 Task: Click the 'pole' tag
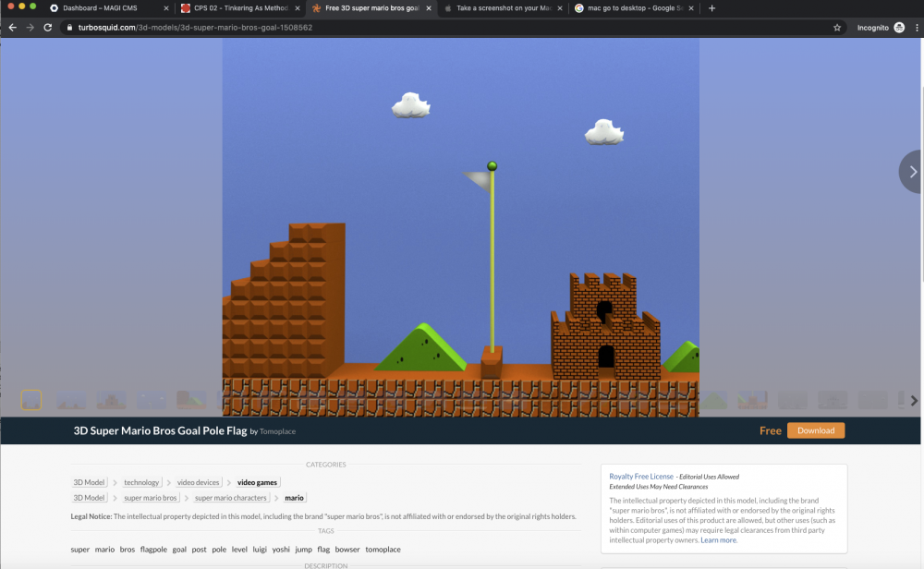click(x=219, y=550)
